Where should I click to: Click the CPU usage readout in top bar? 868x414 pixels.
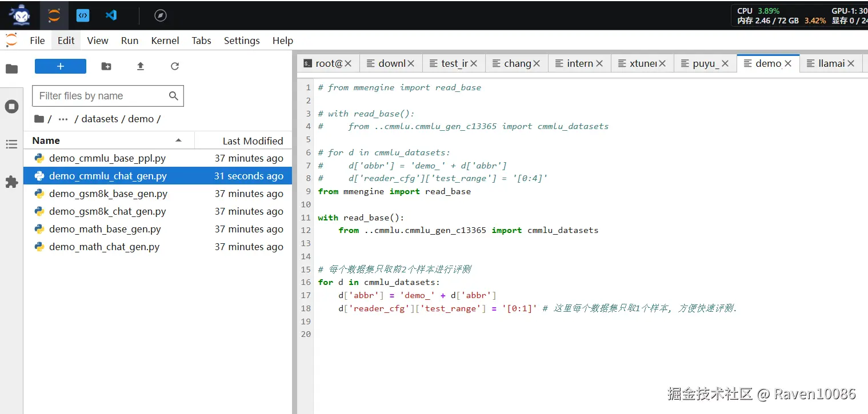pos(758,11)
